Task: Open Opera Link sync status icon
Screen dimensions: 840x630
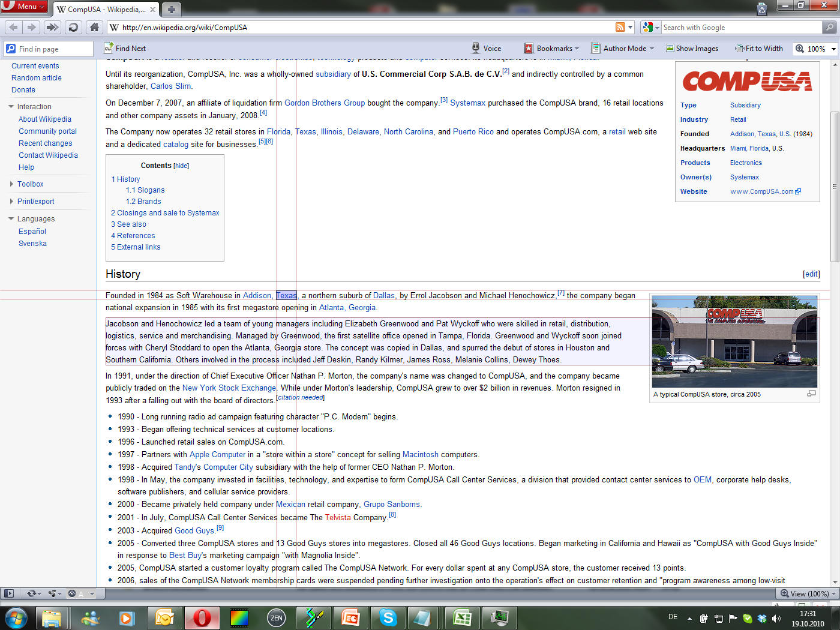Action: pyautogui.click(x=34, y=593)
